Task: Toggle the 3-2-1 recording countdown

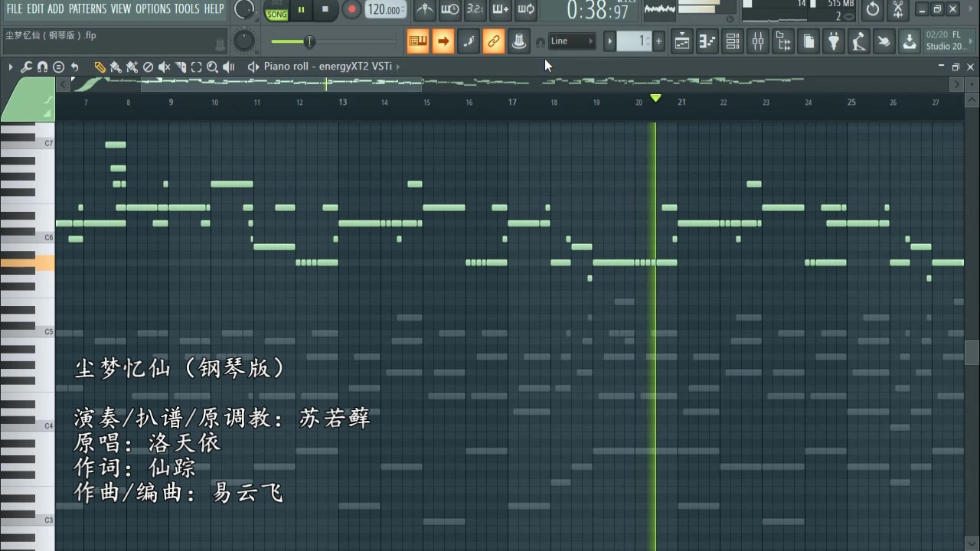Action: coord(475,10)
